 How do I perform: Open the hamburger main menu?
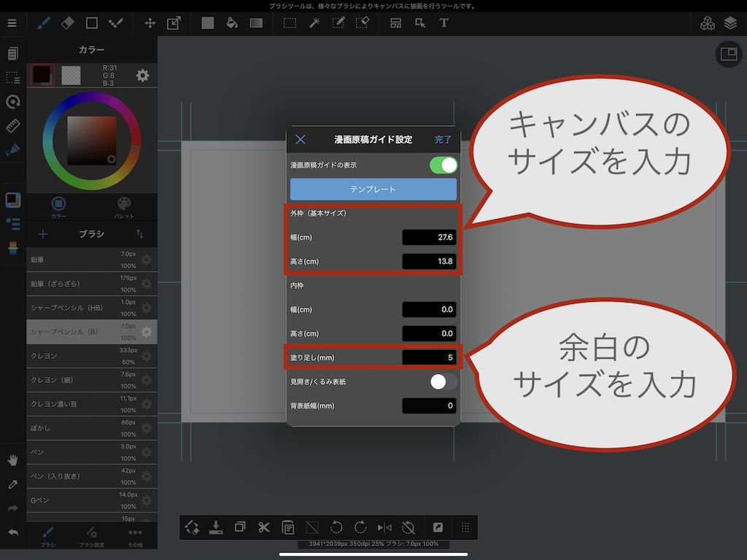point(12,23)
